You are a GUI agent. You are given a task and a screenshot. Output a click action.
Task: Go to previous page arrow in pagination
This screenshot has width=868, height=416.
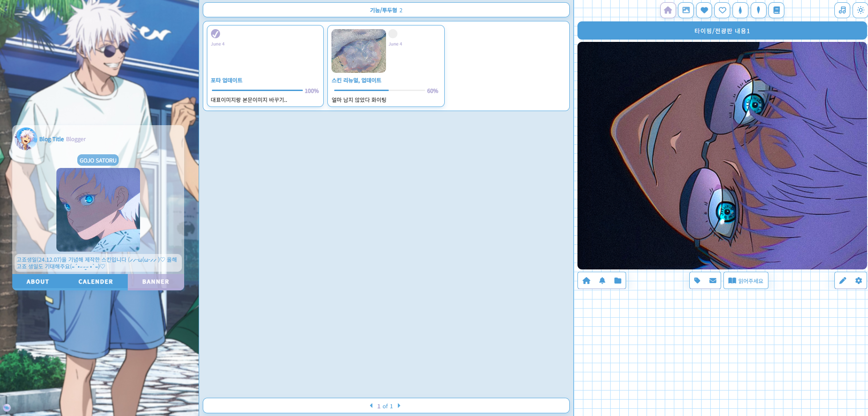coord(371,406)
